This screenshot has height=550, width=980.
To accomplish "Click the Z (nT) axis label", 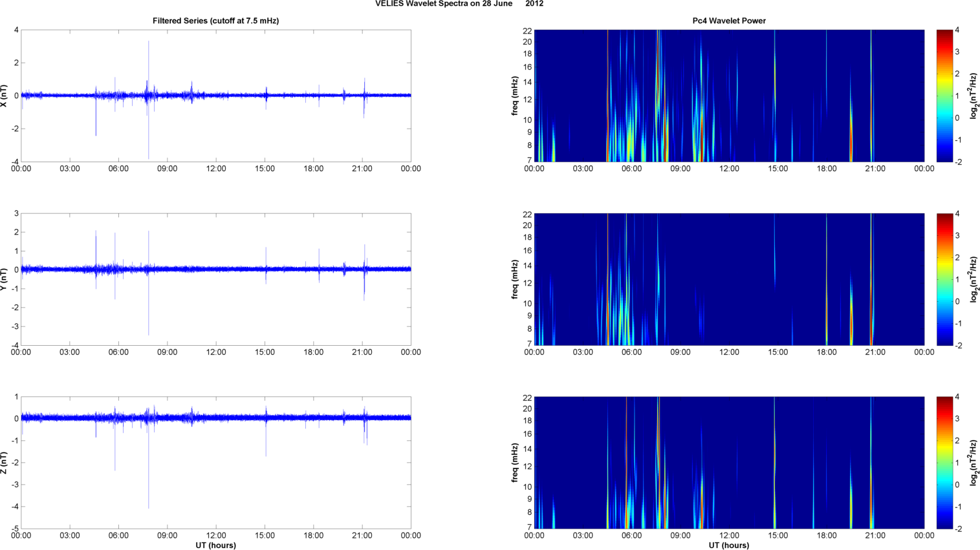I will [5, 463].
